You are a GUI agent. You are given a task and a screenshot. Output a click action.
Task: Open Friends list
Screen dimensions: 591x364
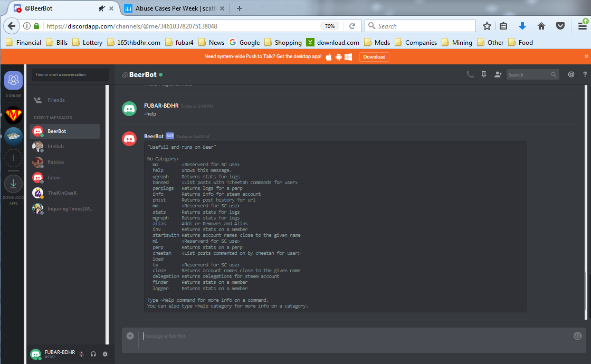point(65,100)
